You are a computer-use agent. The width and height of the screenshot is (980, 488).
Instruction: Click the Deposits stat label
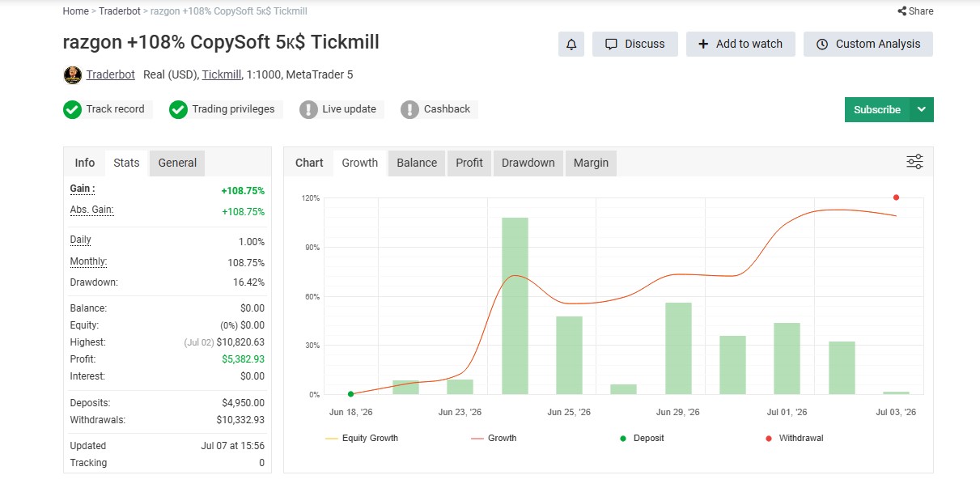[91, 403]
